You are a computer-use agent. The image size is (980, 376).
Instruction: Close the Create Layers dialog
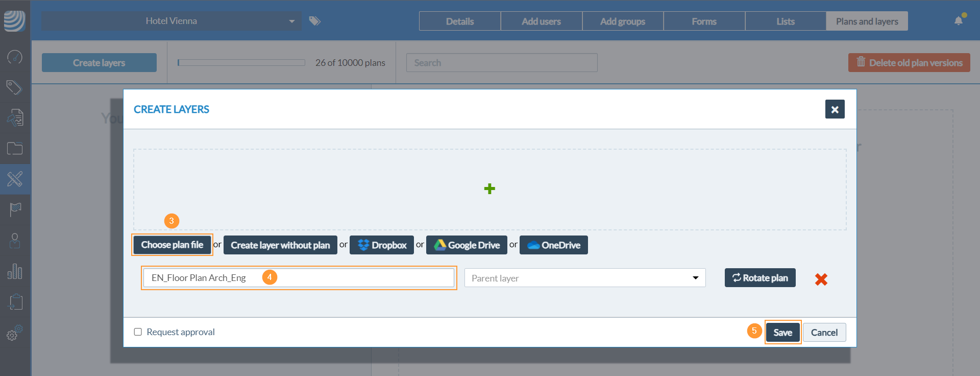[835, 109]
